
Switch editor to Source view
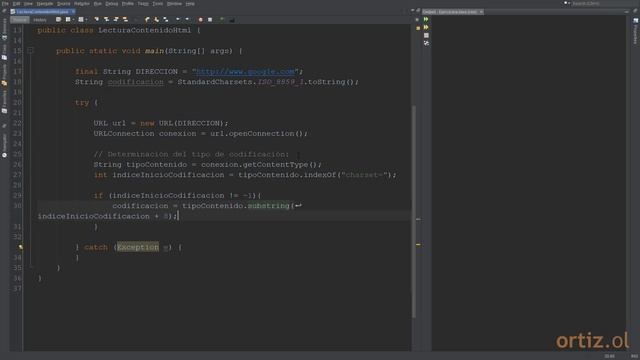(x=20, y=20)
